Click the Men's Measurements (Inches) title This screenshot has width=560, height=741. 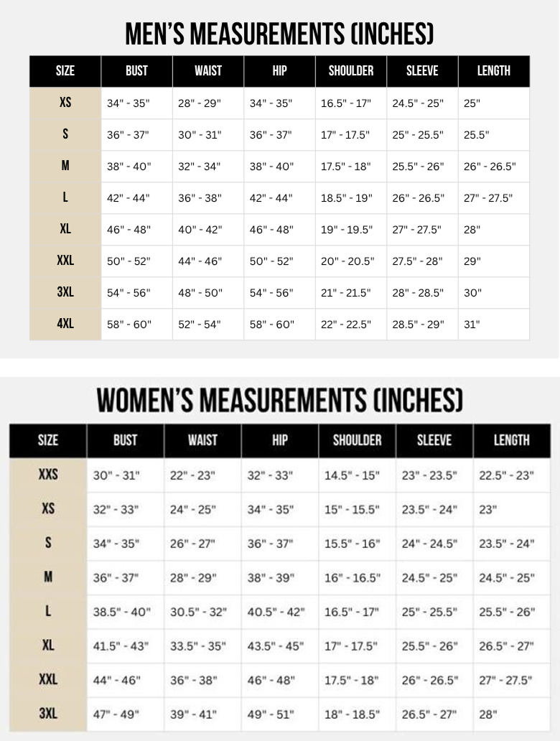click(279, 33)
